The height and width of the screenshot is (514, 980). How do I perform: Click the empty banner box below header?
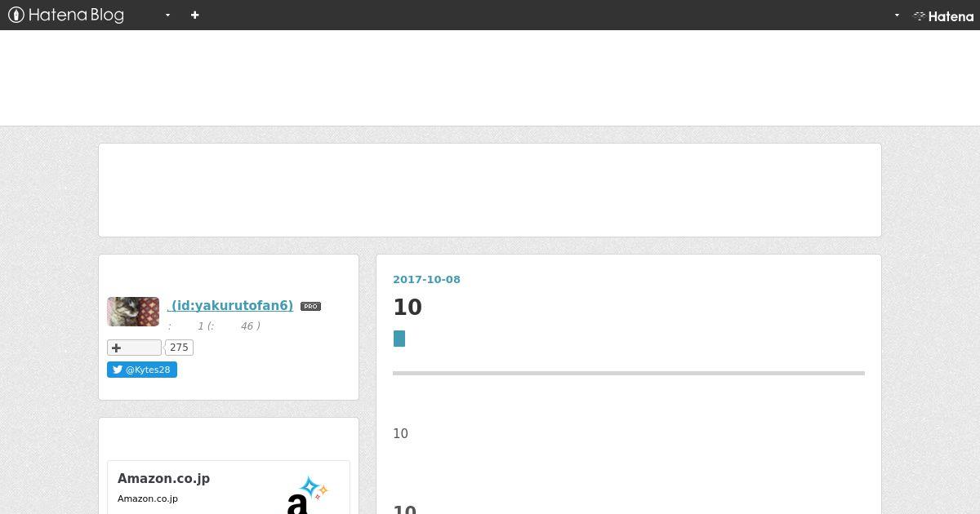(x=490, y=190)
